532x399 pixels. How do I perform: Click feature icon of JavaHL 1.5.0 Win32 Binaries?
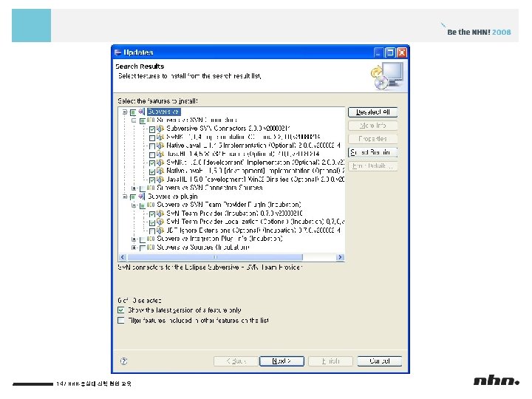[160, 179]
